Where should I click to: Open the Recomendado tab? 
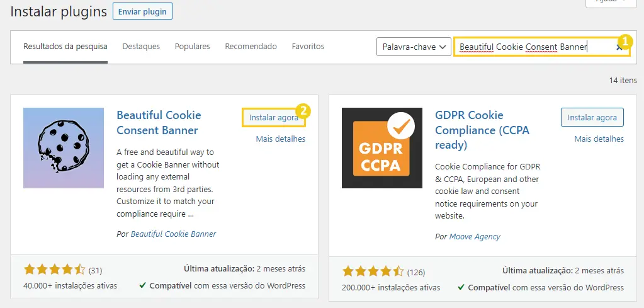point(251,47)
